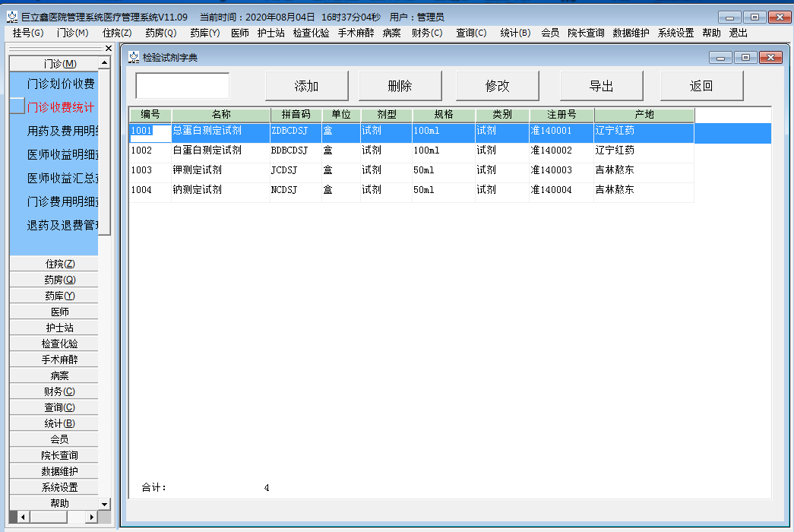The width and height of the screenshot is (794, 532).
Task: Click sidebar horizontal scroll right arrow
Action: pos(92,517)
